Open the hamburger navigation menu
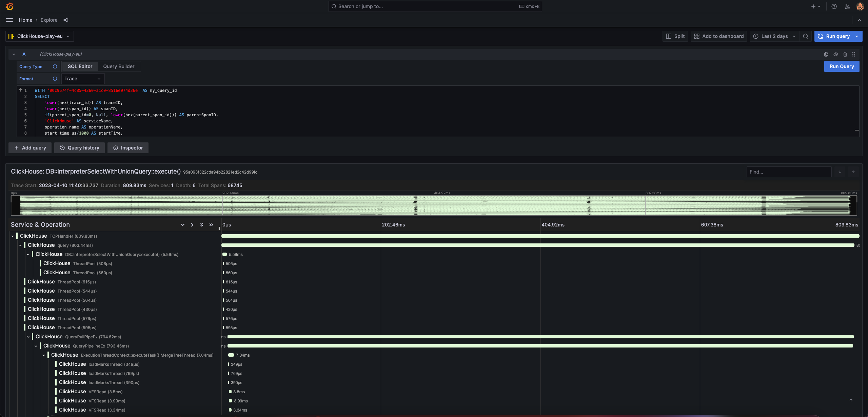 tap(9, 20)
